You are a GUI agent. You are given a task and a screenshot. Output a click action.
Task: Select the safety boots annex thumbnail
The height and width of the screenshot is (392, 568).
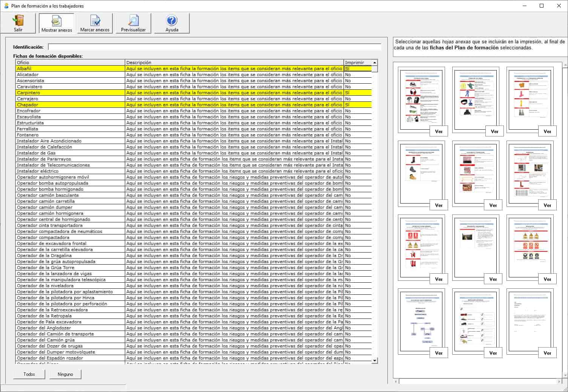(421, 173)
